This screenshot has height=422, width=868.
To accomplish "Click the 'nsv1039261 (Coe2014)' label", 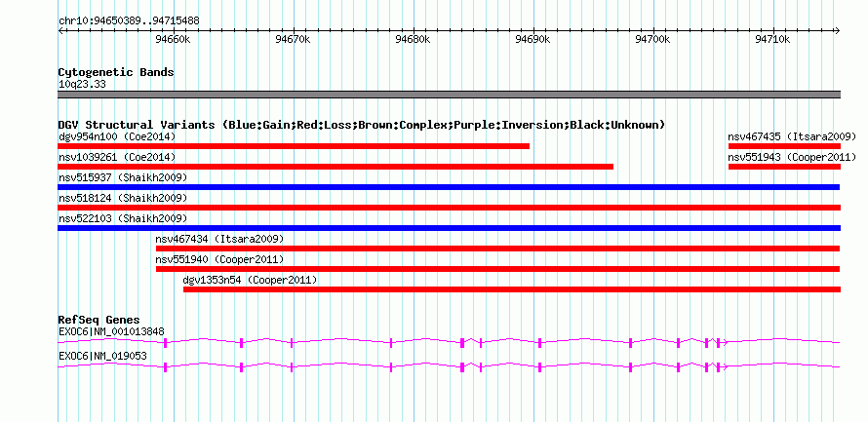I will coord(117,157).
